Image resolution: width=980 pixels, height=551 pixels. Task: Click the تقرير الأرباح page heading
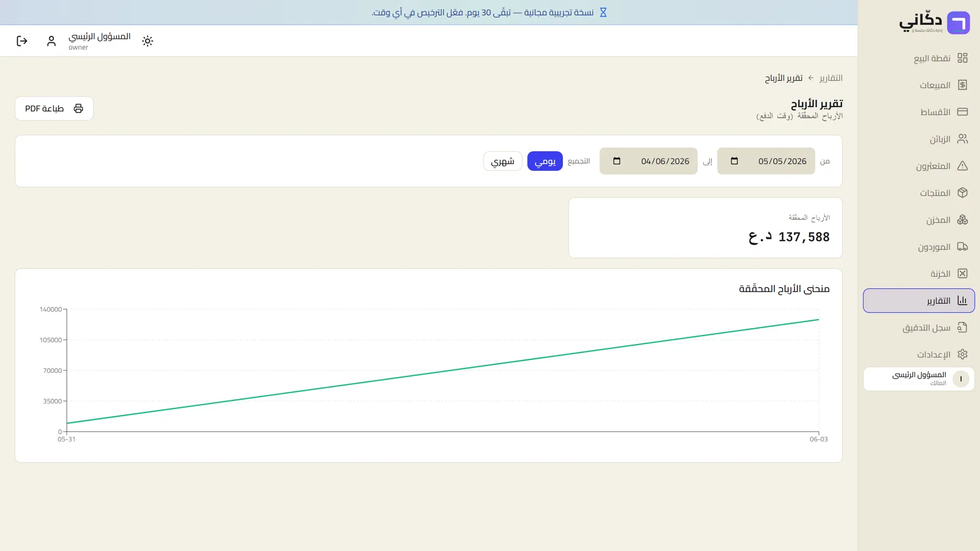pyautogui.click(x=816, y=103)
